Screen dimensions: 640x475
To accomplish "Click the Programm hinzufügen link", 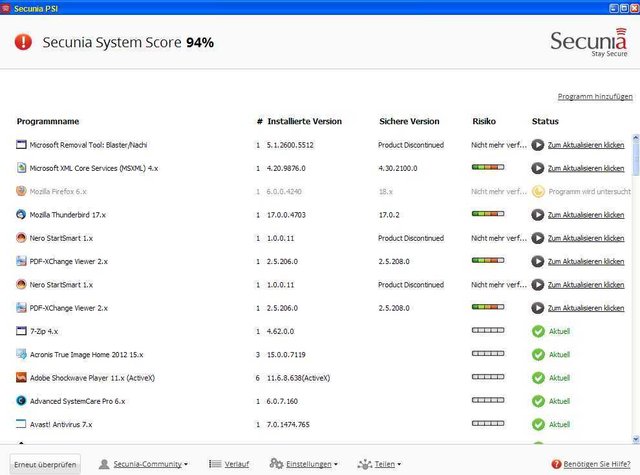I will (595, 96).
